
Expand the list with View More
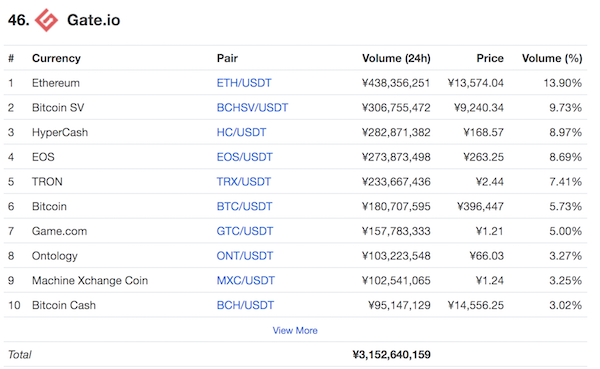coord(295,330)
